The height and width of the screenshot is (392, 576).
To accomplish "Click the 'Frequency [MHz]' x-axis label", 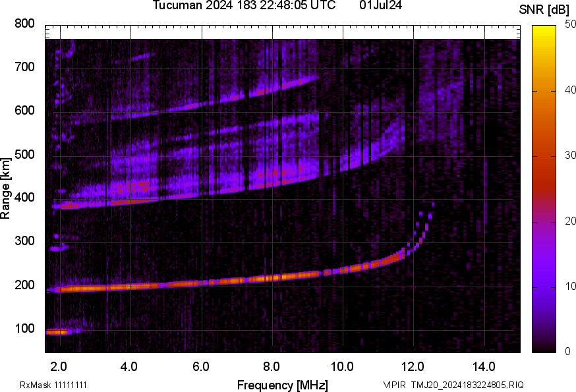I will [x=283, y=385].
